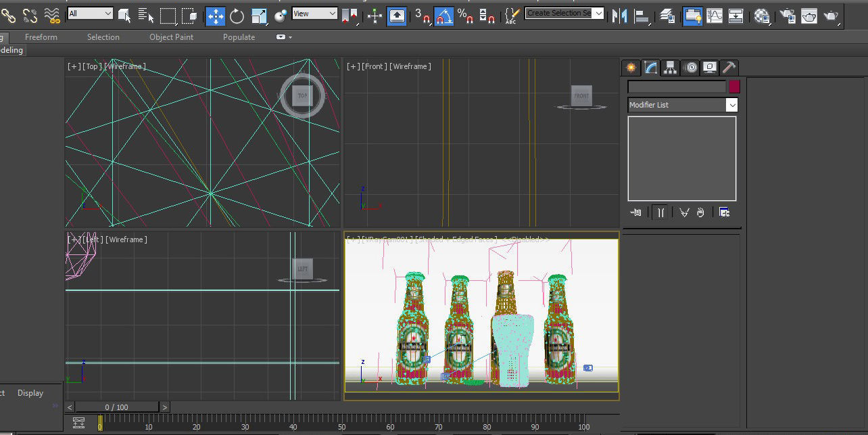
Task: Click the '0 / 100' time slider handle
Action: click(117, 407)
